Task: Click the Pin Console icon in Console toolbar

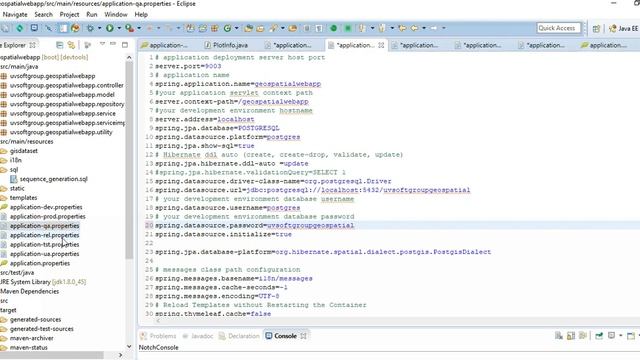Action: tap(599, 336)
